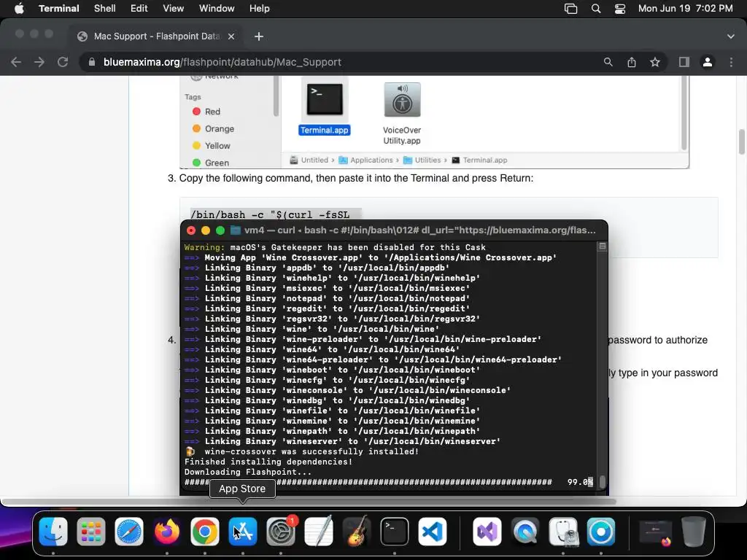This screenshot has width=747, height=560.
Task: Open Disk Utility in the Dock
Action: point(563,532)
